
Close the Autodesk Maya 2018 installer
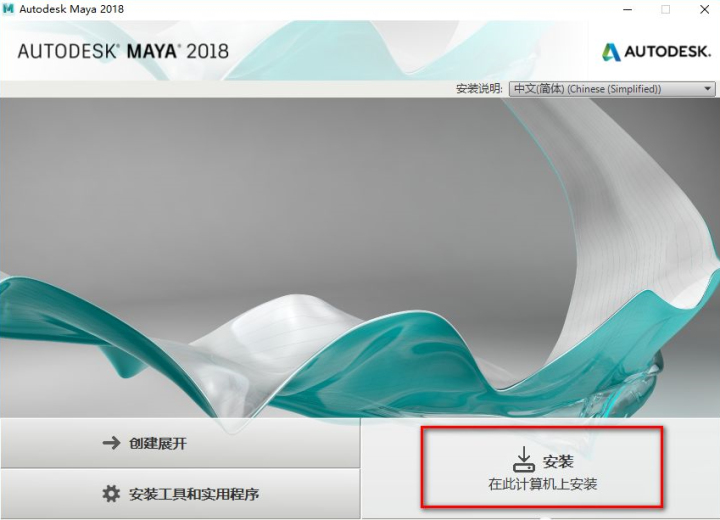click(x=704, y=9)
